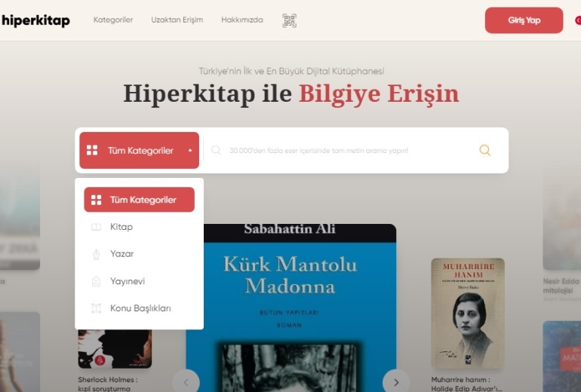This screenshot has width=581, height=392.
Task: Click the hiperkitap logo
Action: tap(35, 20)
